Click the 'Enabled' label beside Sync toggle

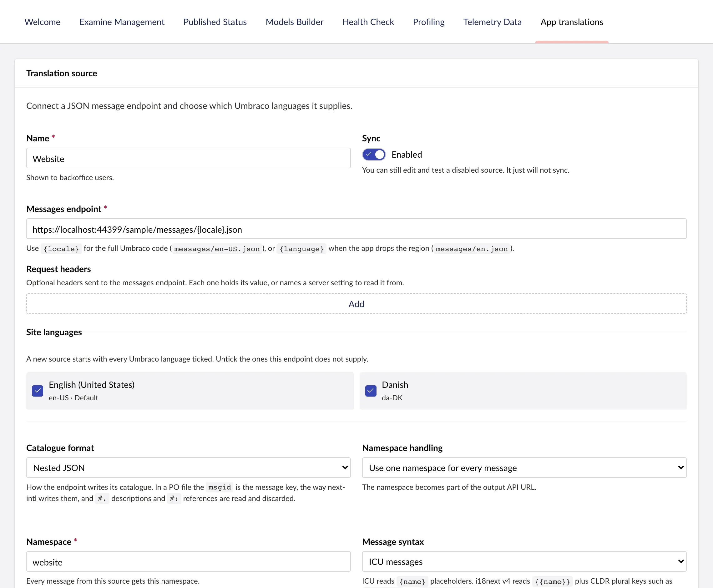407,155
